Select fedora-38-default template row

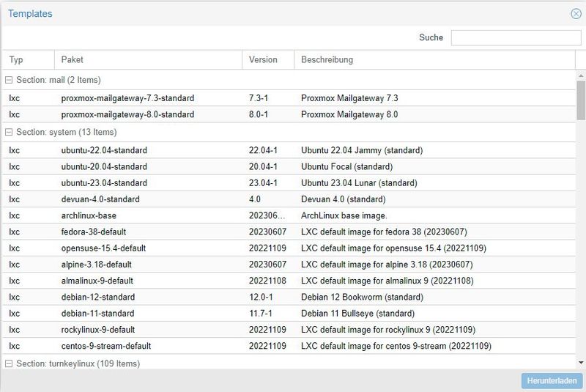(x=289, y=232)
